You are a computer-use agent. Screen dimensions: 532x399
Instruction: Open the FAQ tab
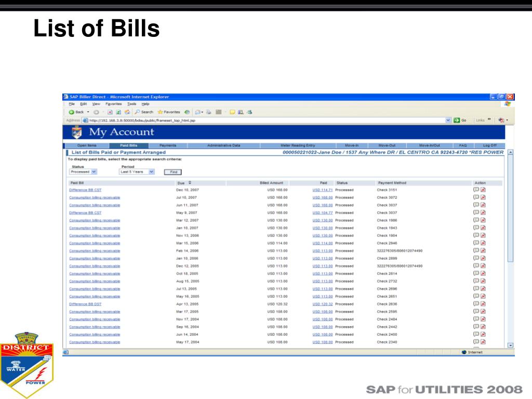tap(463, 145)
